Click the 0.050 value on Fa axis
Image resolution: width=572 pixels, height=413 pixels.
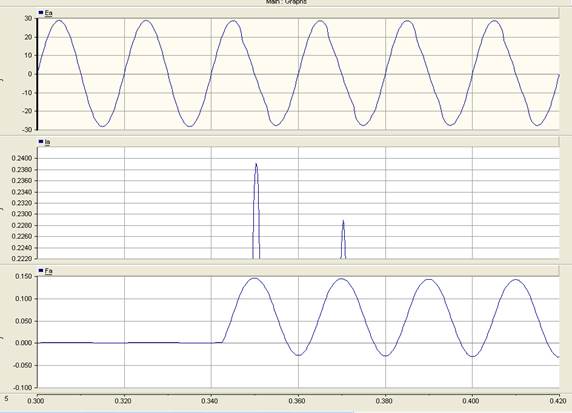24,321
